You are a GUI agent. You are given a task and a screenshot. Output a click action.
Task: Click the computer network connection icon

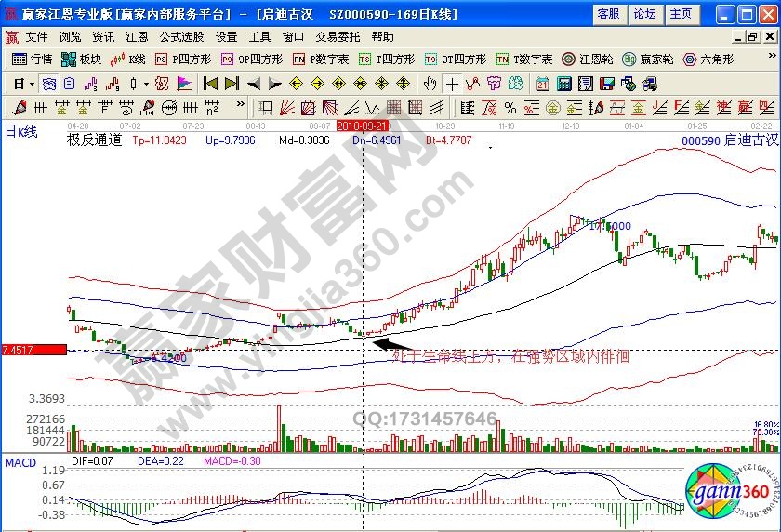coord(650,84)
